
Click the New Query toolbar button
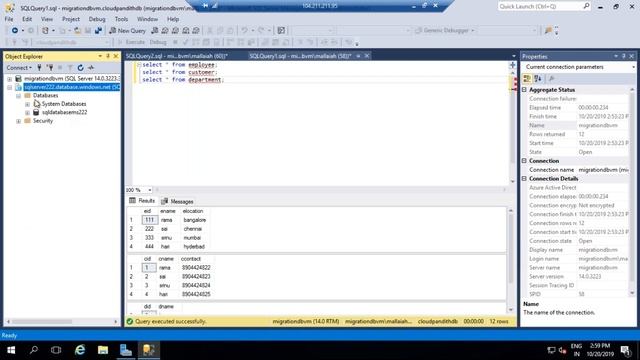click(127, 31)
